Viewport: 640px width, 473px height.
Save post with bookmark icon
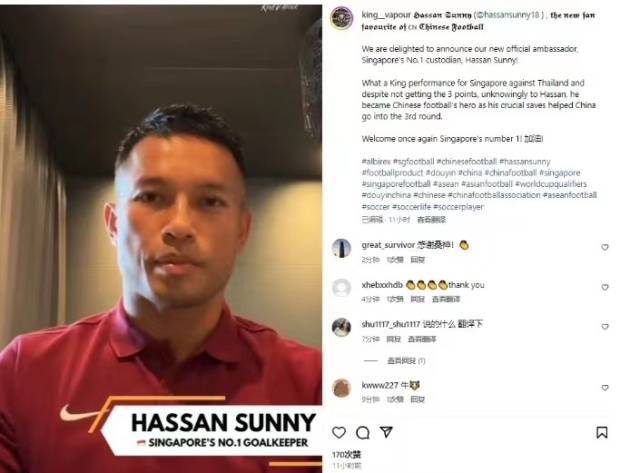coord(602,433)
